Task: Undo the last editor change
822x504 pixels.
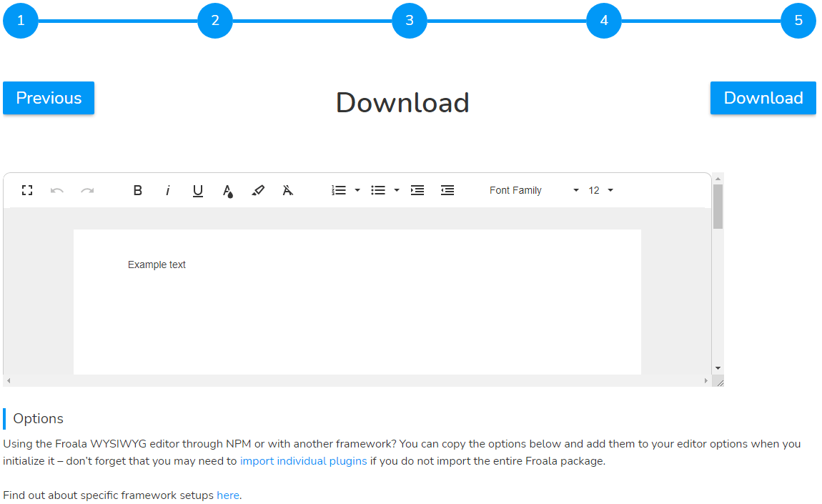Action: click(x=57, y=190)
